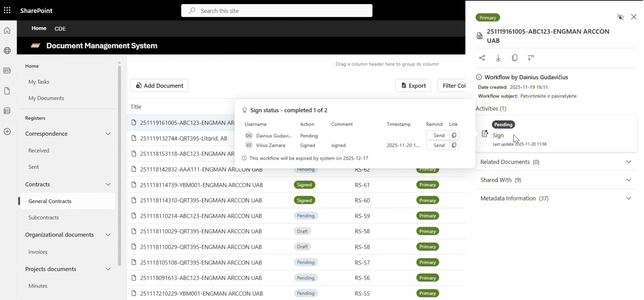Select the Home icon in the left rail

click(x=7, y=30)
